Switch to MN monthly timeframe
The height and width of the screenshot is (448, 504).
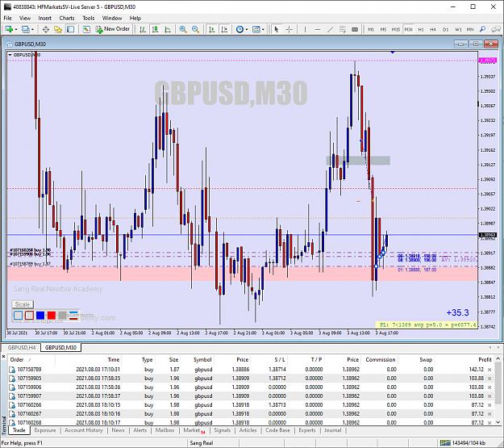[470, 29]
